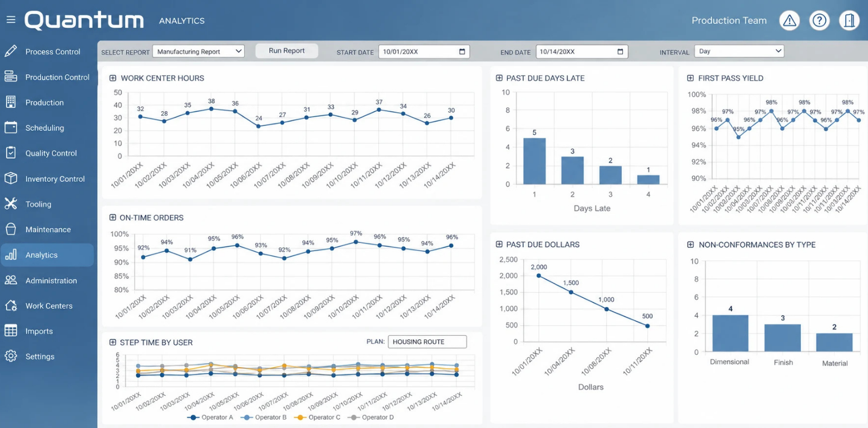Screen dimensions: 868x428
Task: Click the Housing Route plan field
Action: pyautogui.click(x=427, y=342)
